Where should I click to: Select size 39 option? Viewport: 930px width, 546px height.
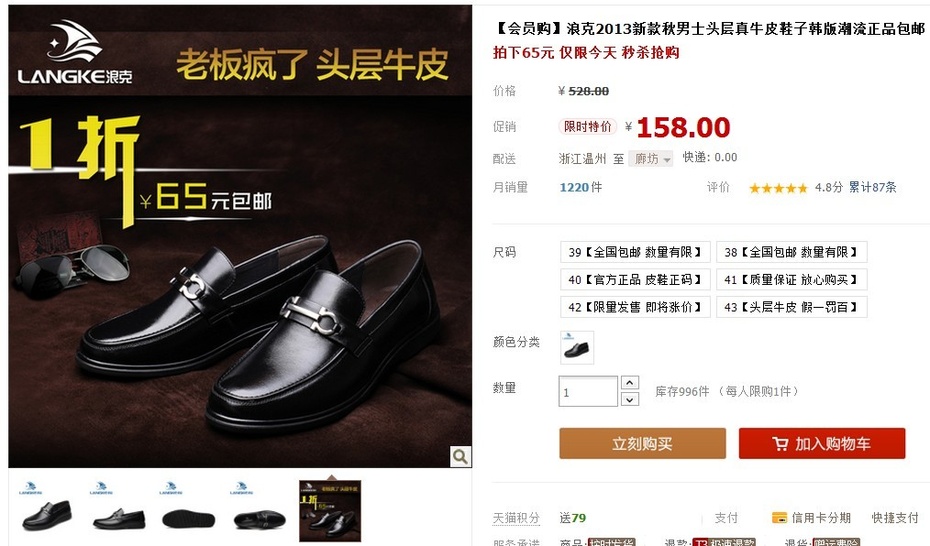pos(635,252)
